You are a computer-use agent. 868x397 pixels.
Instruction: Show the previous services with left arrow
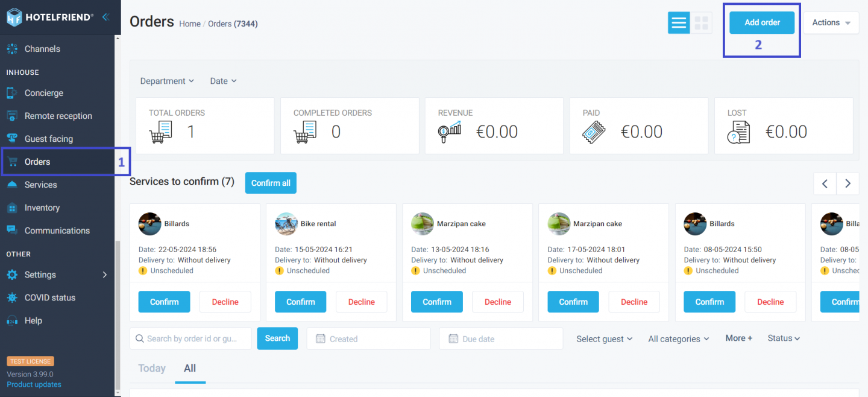pos(825,183)
